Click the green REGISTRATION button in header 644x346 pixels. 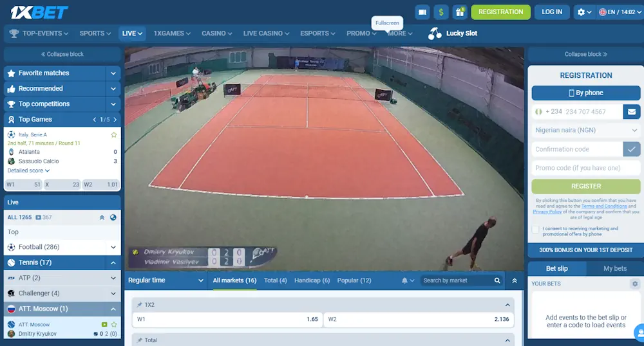coord(500,12)
